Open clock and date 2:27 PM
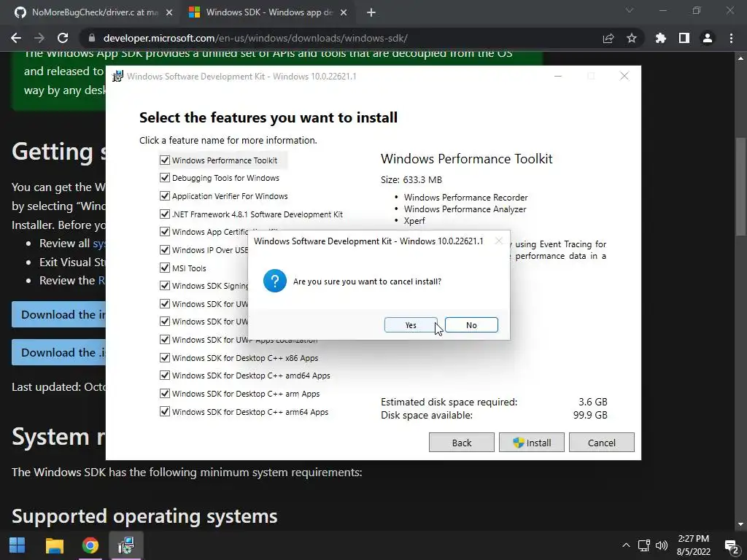The width and height of the screenshot is (747, 560). 694,545
